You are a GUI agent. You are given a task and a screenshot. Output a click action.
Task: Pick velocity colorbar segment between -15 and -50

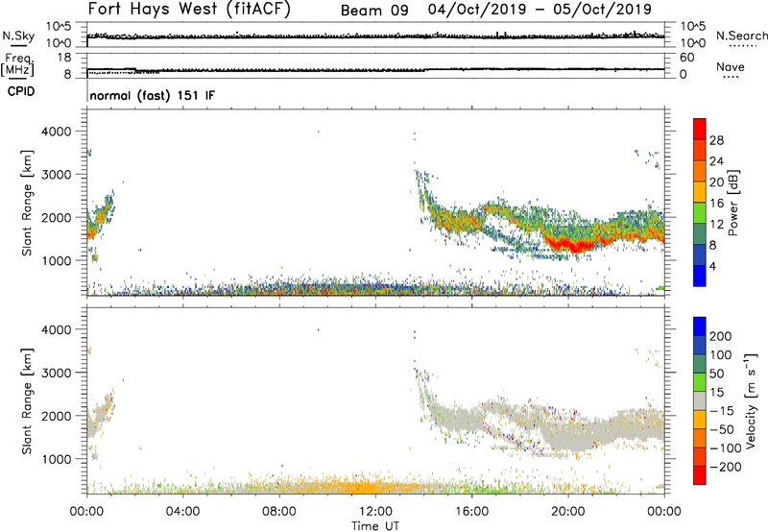[x=700, y=420]
